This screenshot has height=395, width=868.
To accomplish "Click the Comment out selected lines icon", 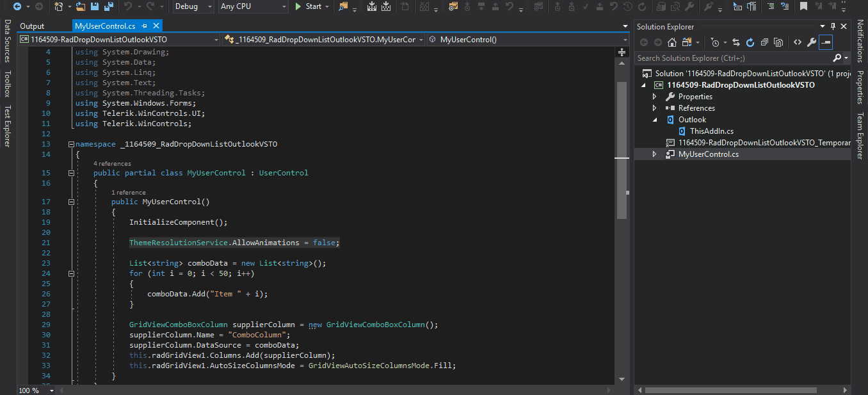I will (x=771, y=6).
